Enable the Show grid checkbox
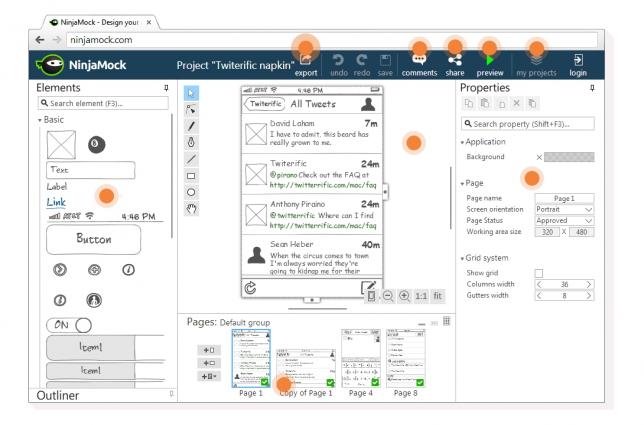This screenshot has height=425, width=644. click(539, 273)
